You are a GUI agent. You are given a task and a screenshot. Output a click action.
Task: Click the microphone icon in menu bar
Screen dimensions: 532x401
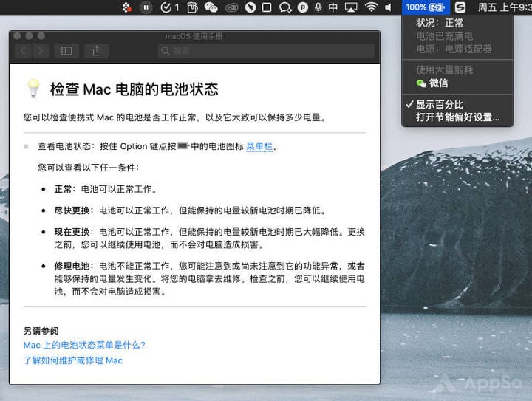click(318, 7)
